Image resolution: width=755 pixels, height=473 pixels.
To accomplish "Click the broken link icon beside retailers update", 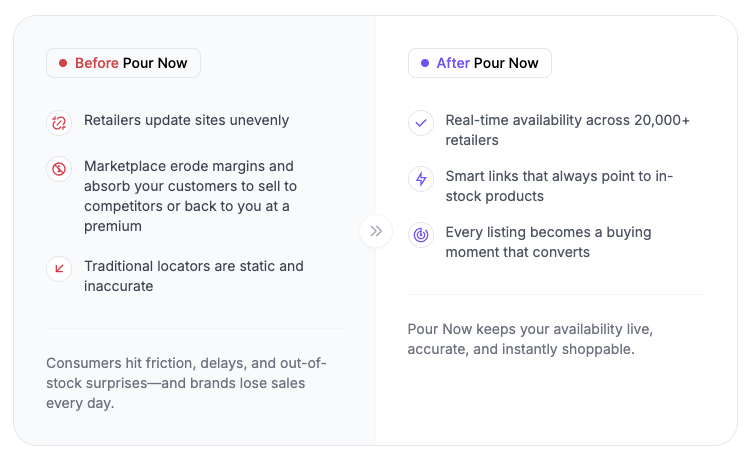I will pos(59,123).
